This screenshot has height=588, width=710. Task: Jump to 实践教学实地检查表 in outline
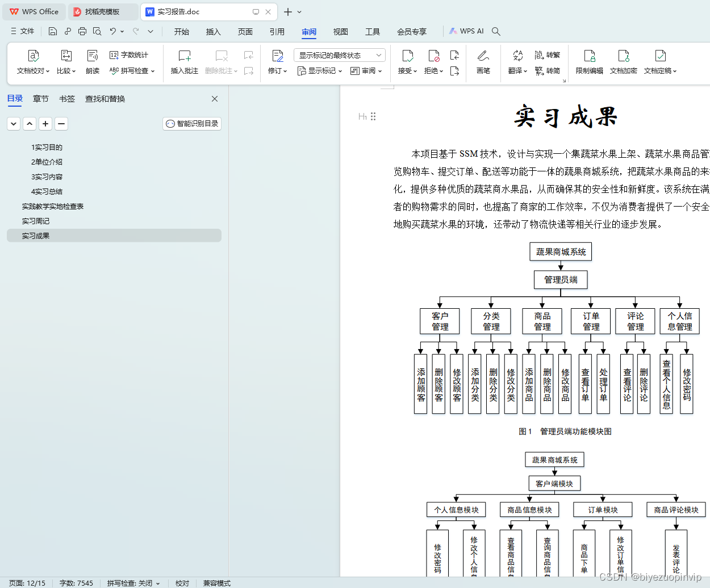coord(53,206)
